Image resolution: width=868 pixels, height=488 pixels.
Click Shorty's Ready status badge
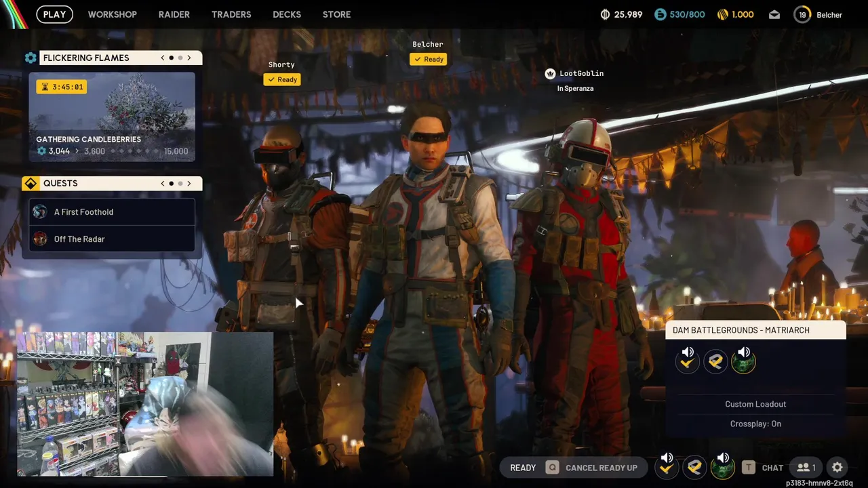pyautogui.click(x=281, y=79)
